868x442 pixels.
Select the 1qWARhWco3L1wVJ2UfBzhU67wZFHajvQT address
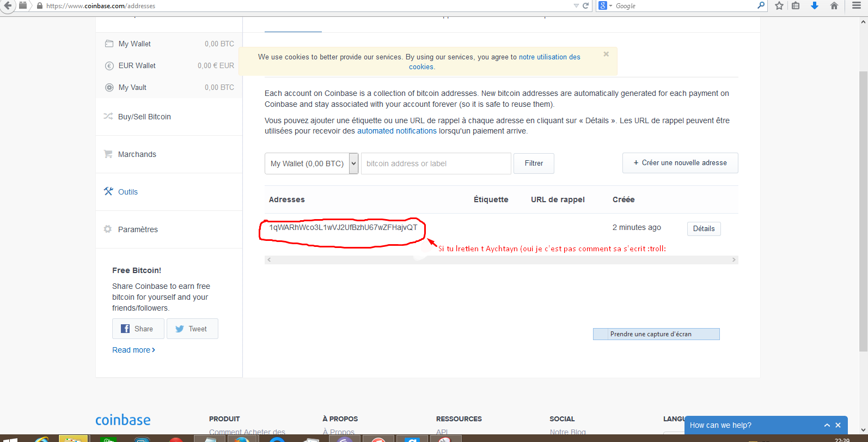coord(343,227)
